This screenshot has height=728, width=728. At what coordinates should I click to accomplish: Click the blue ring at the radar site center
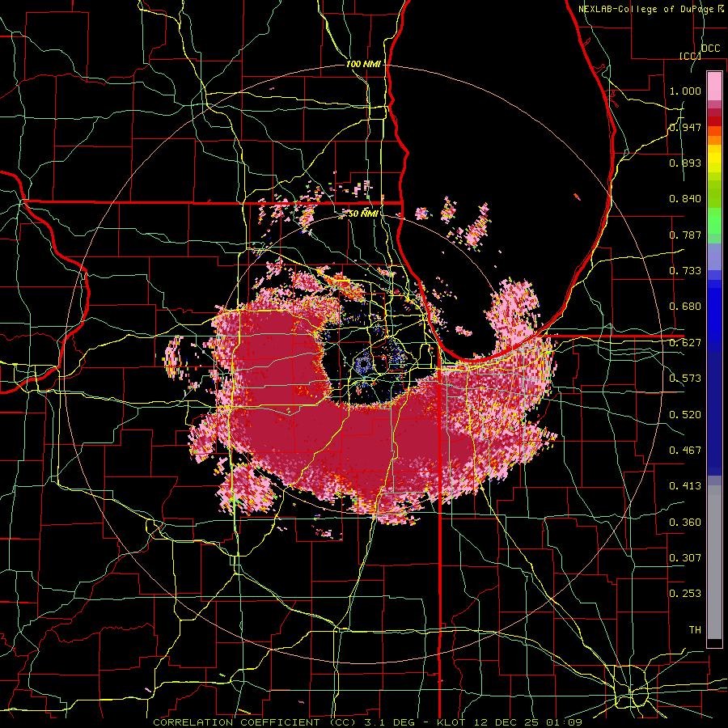[363, 365]
